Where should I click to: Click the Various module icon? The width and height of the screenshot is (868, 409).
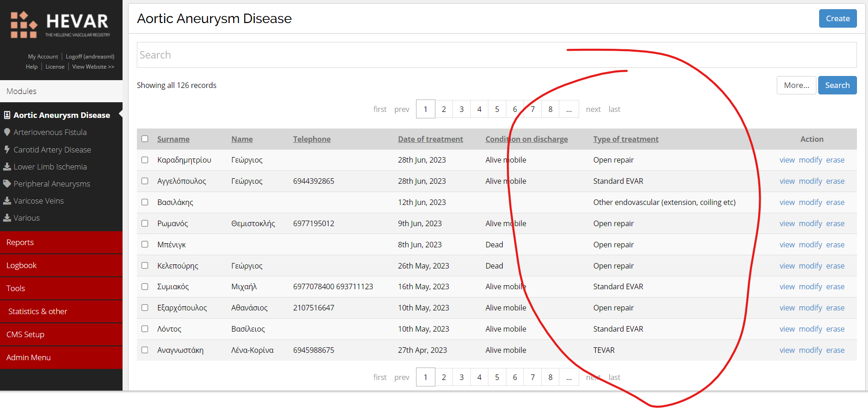point(7,218)
